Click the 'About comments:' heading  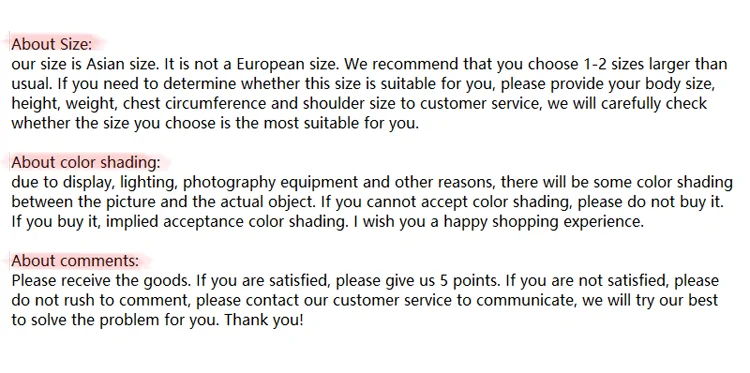(x=75, y=261)
